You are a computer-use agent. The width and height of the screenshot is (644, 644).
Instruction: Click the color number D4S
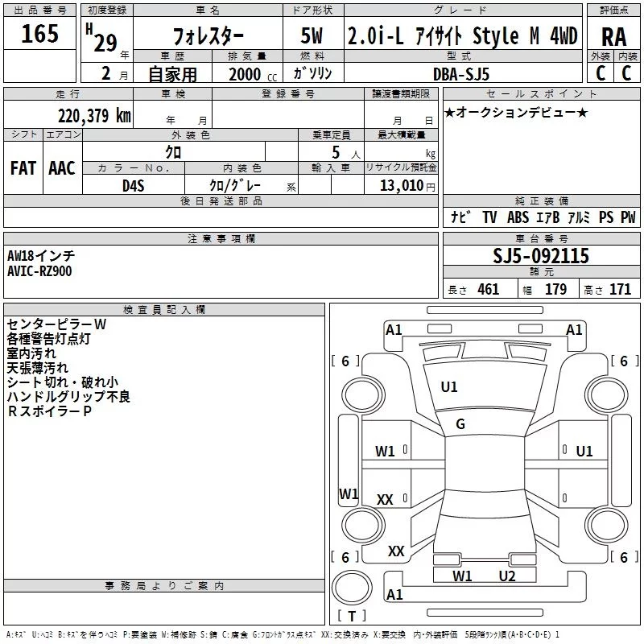(133, 184)
